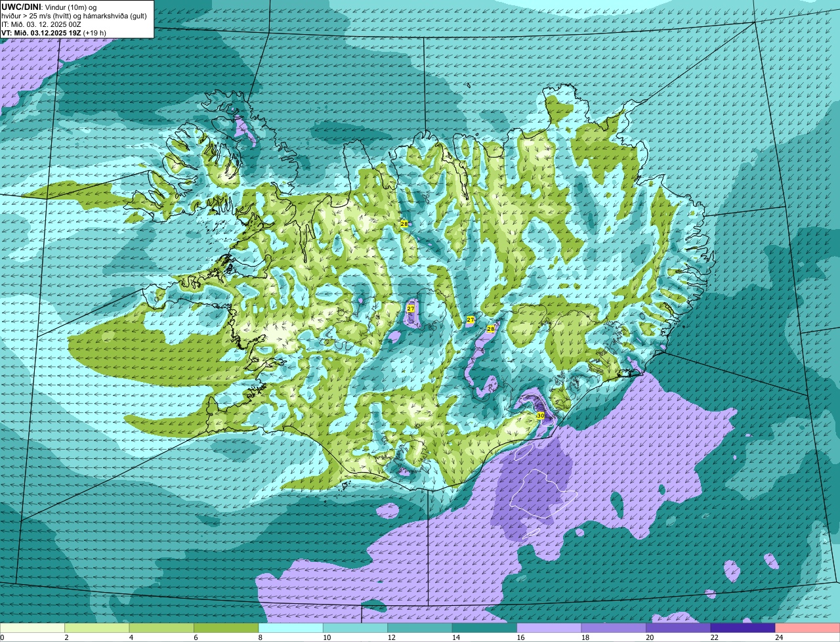840x642 pixels.
Task: Pick the light cyan 8–10 m/s legend swatch
Action: 291,628
